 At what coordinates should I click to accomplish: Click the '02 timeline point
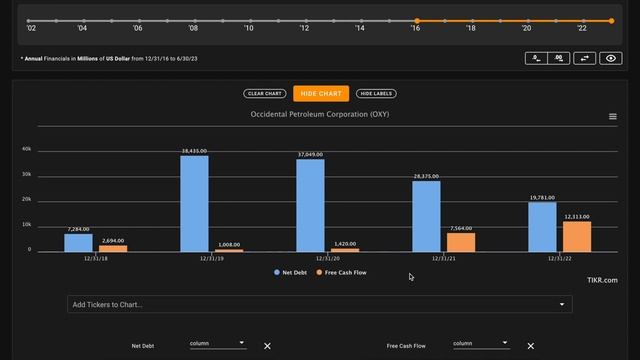(x=28, y=21)
